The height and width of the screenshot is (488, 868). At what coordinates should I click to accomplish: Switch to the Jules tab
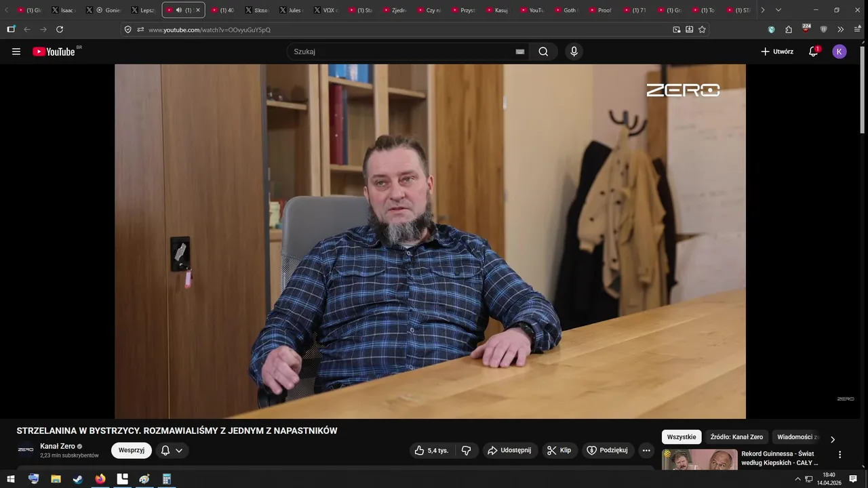click(x=292, y=10)
